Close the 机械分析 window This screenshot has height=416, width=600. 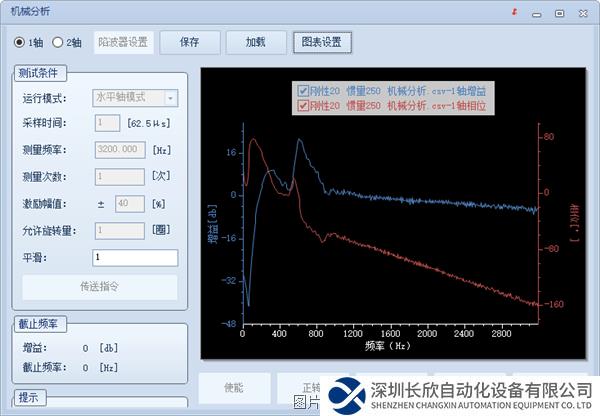582,13
